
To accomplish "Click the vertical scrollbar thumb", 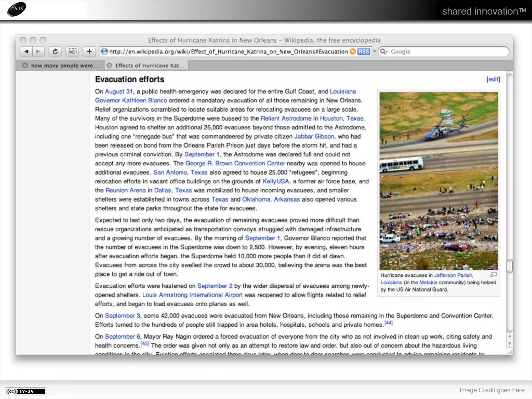I will click(510, 266).
